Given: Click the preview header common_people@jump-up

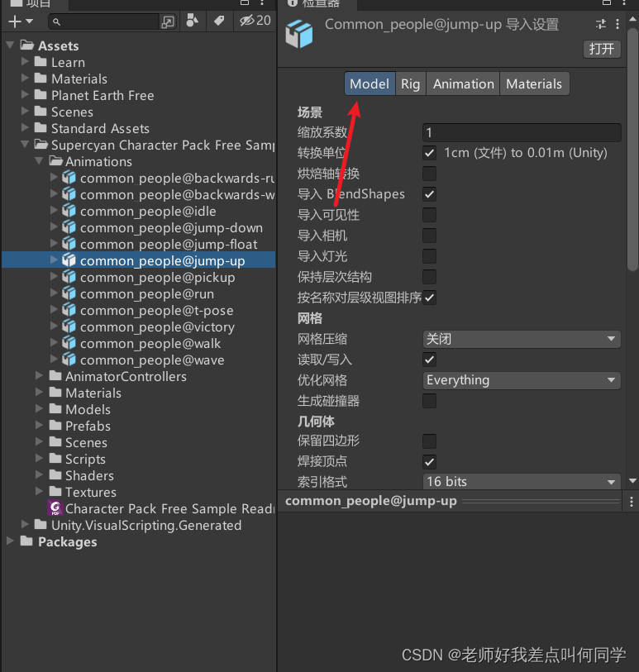Looking at the screenshot, I should [x=371, y=501].
